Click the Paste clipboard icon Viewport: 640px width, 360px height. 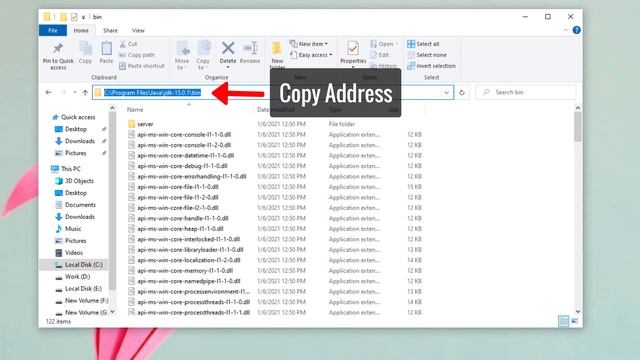tap(106, 49)
